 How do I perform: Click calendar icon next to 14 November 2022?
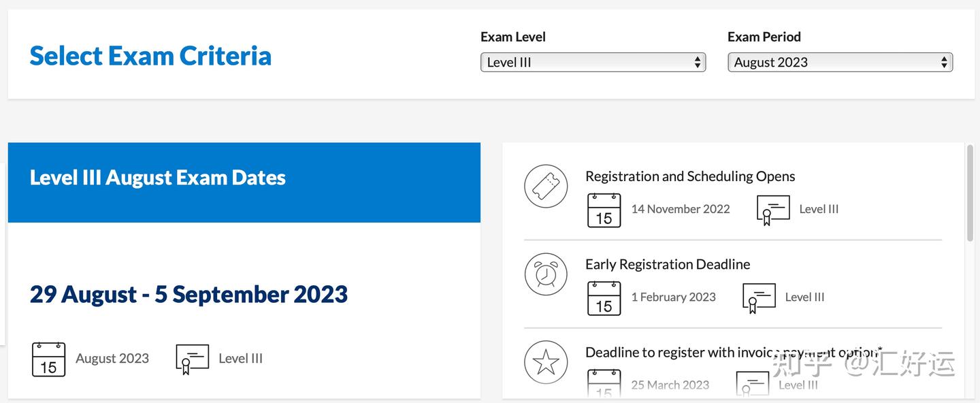pos(604,210)
